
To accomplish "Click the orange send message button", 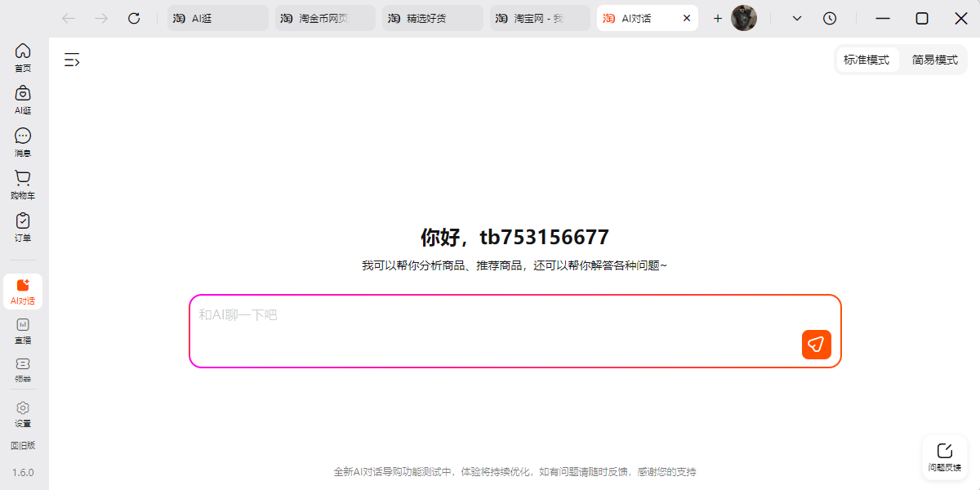I will [816, 345].
